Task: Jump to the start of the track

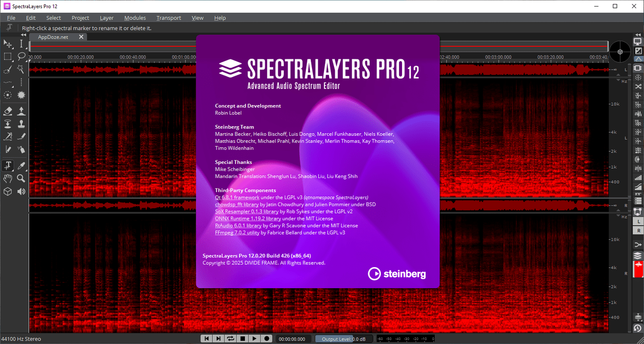Action: 206,339
